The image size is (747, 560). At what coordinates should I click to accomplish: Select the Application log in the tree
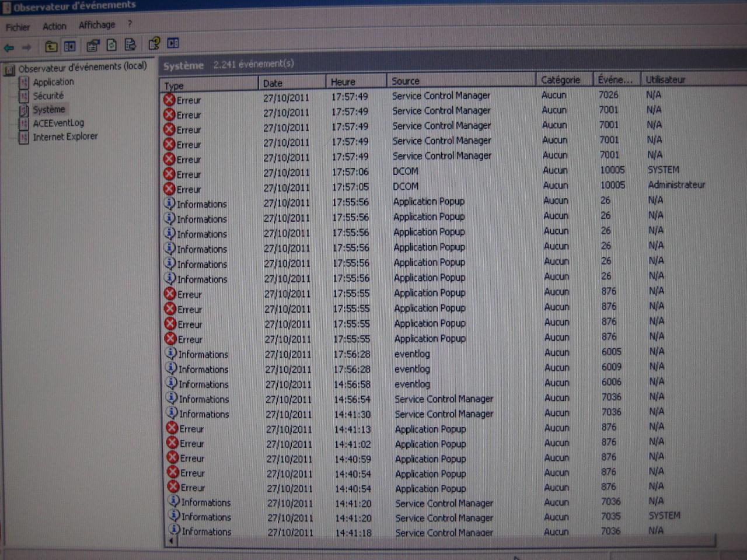53,82
